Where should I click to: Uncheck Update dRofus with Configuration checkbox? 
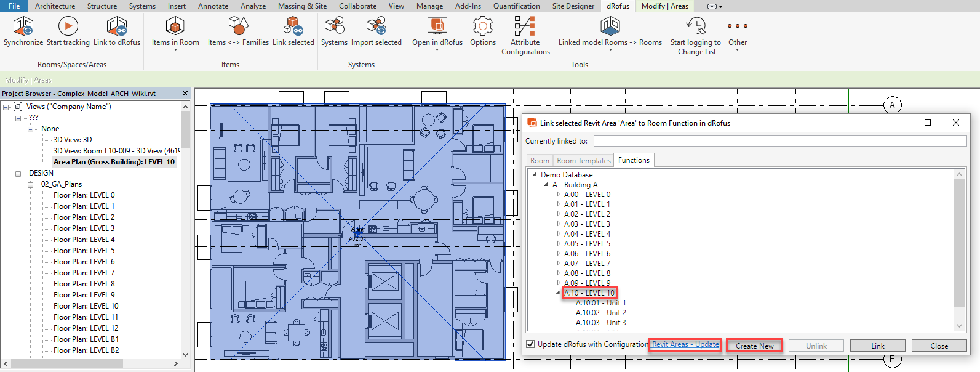530,344
